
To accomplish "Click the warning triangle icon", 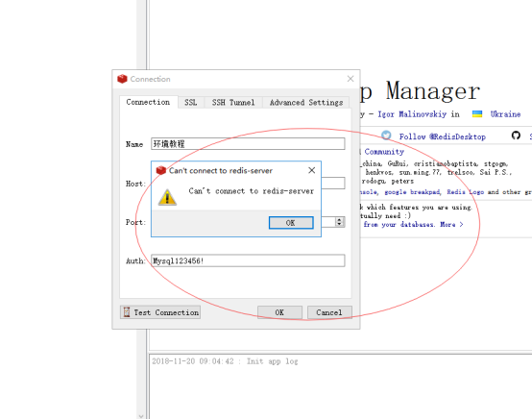I will coord(167,197).
